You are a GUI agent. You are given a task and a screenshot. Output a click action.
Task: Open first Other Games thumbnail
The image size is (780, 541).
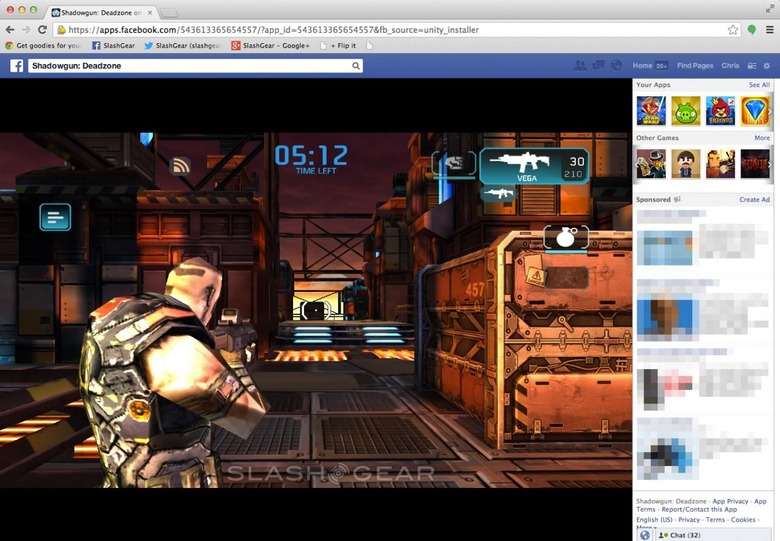point(651,164)
